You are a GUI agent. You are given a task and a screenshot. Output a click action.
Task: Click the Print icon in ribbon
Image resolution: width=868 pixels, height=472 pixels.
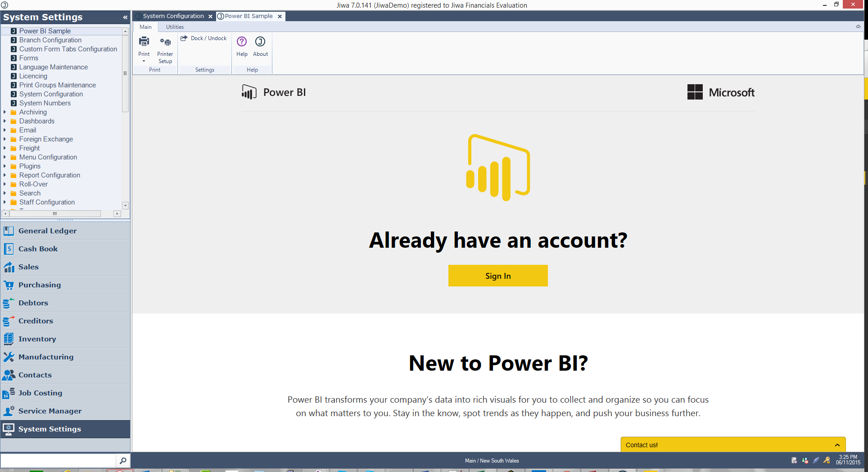click(x=144, y=42)
